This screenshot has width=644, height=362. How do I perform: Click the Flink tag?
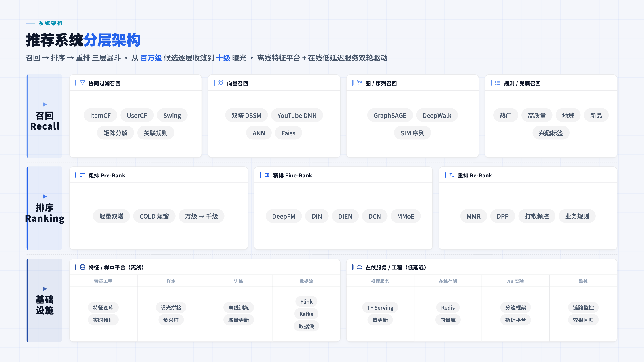pyautogui.click(x=307, y=301)
